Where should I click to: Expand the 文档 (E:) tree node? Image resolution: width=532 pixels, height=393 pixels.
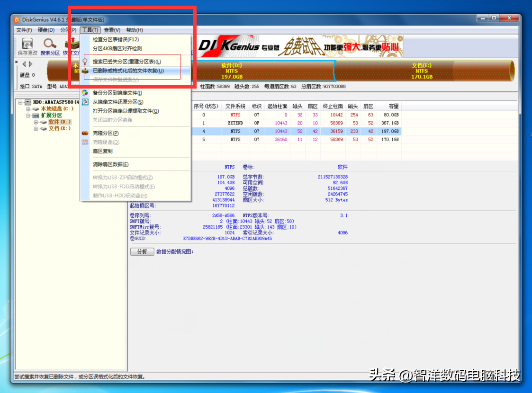point(36,128)
